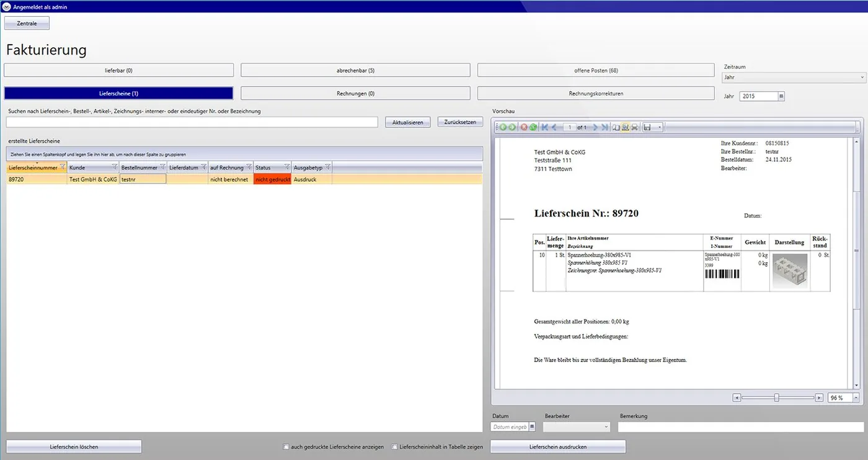The width and height of the screenshot is (868, 460).
Task: Toggle print layout view in preview
Action: pyautogui.click(x=625, y=127)
